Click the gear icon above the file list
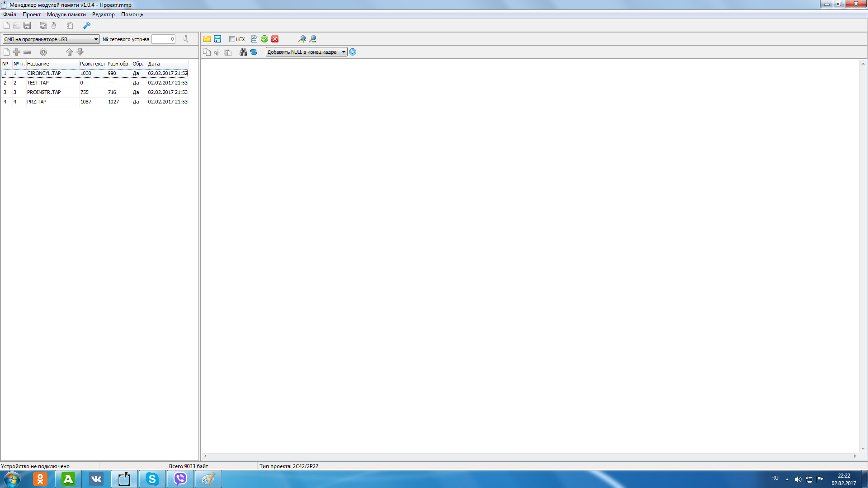Image resolution: width=868 pixels, height=488 pixels. pos(43,52)
